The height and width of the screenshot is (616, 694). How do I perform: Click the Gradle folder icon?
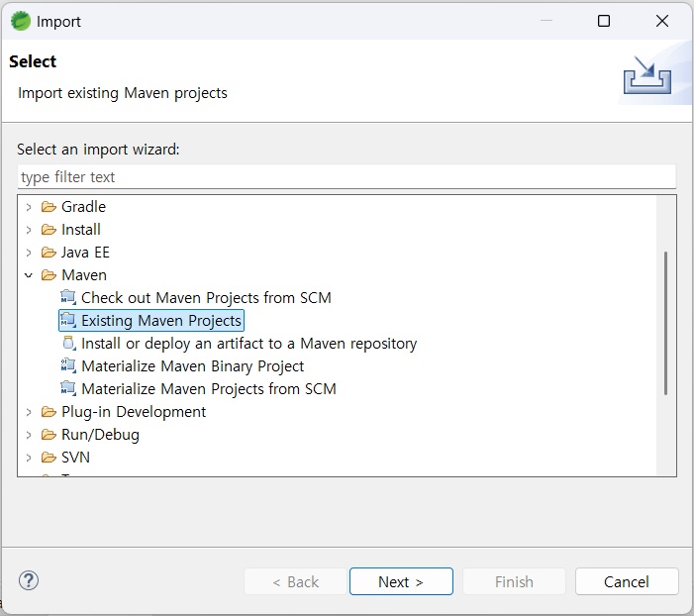pyautogui.click(x=49, y=207)
